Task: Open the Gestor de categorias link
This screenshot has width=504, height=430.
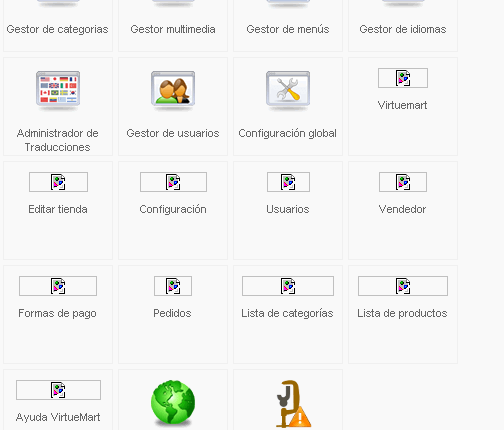Action: (x=57, y=29)
